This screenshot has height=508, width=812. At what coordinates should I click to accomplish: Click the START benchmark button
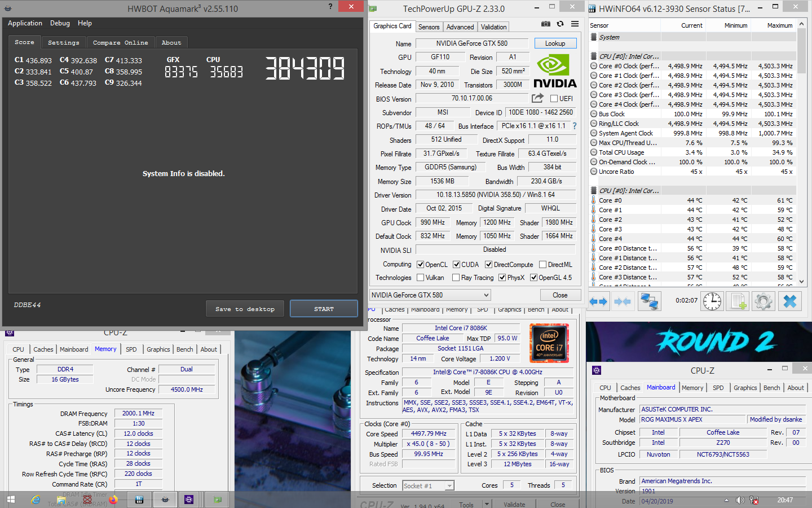324,309
